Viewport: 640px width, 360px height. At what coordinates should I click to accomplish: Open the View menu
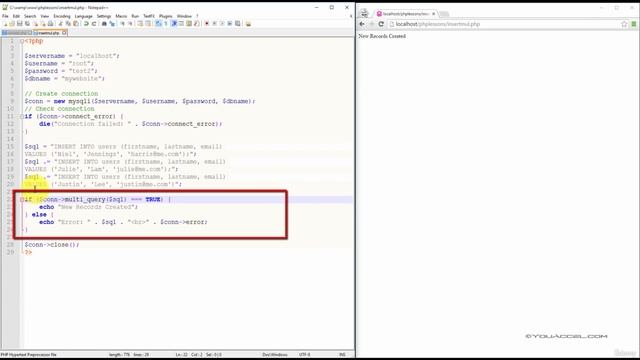(44, 16)
